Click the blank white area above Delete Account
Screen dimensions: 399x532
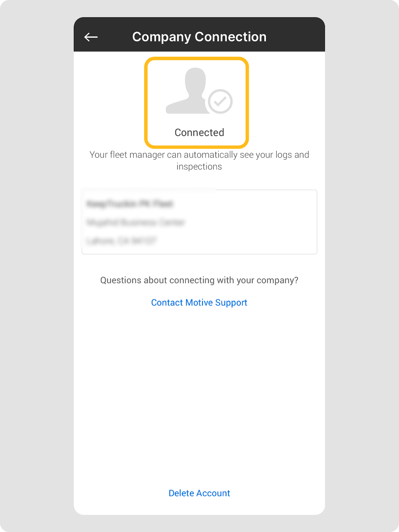point(199,399)
